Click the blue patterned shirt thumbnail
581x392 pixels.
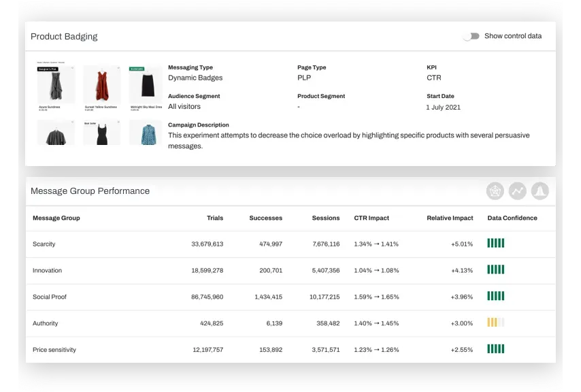[146, 133]
